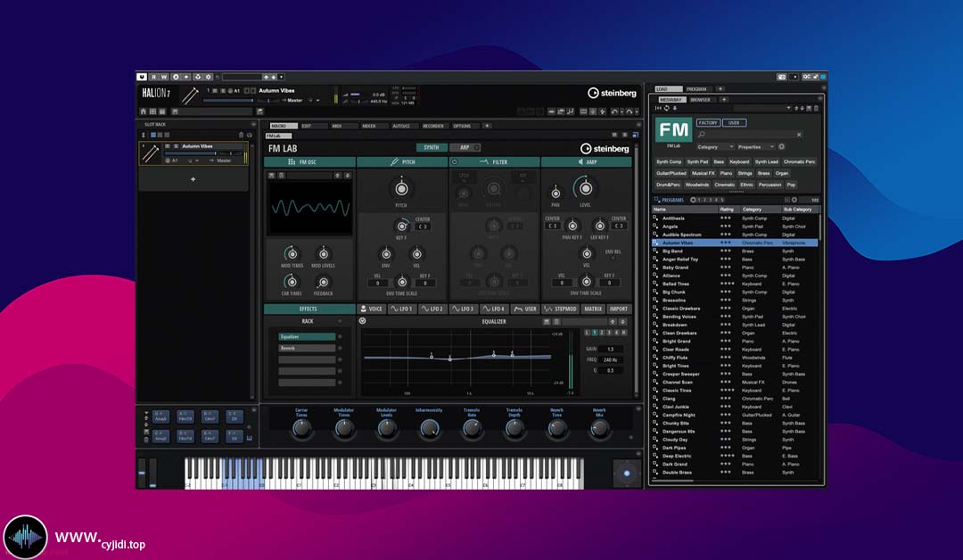
Task: Open the PITCH section header
Action: pyautogui.click(x=401, y=162)
